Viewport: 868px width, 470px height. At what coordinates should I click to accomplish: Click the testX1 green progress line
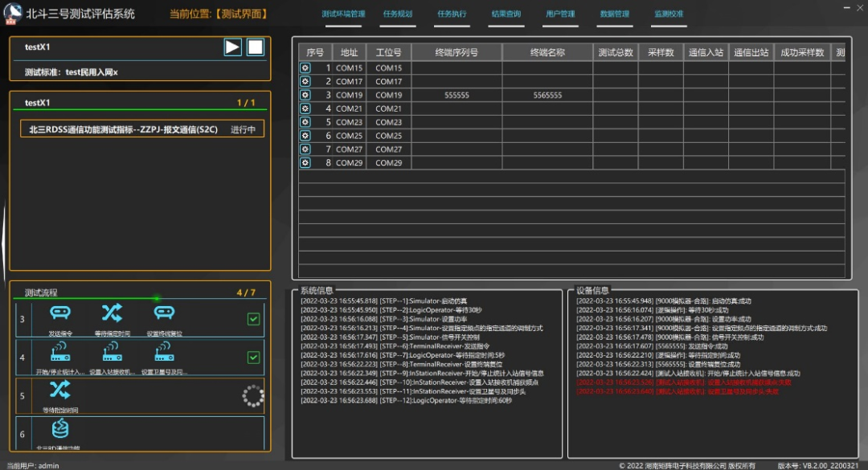[140, 109]
